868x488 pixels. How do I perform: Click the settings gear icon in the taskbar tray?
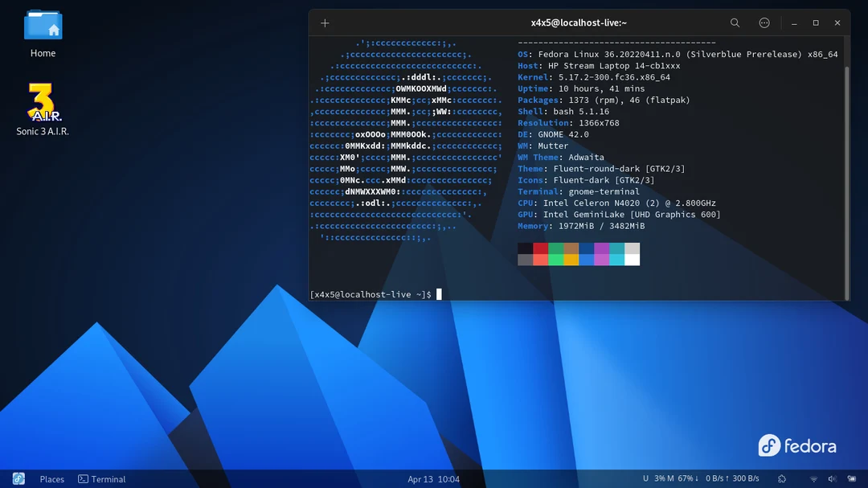[x=781, y=478]
